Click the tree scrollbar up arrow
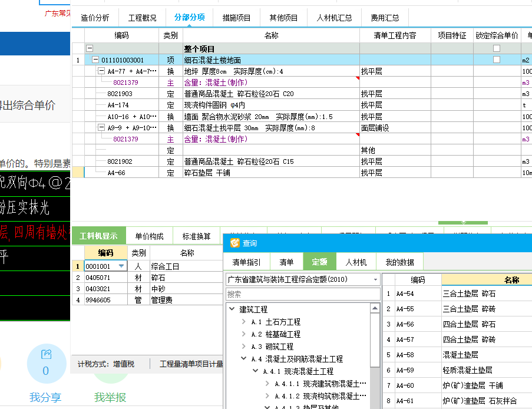 [x=375, y=308]
